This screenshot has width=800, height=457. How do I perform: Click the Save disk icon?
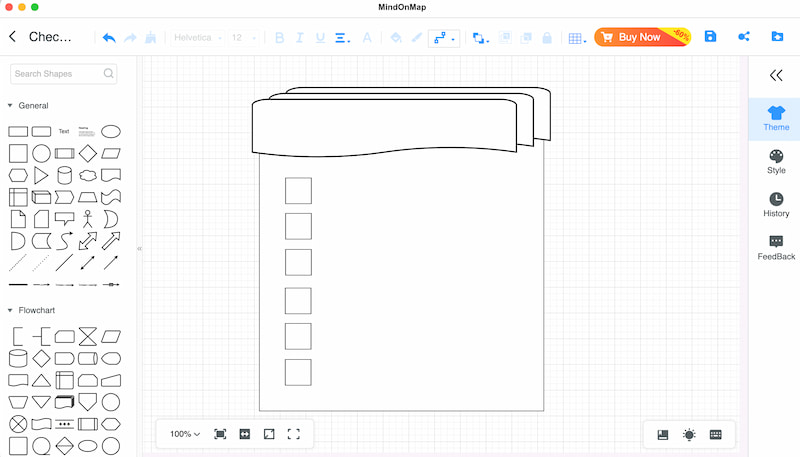coord(710,36)
